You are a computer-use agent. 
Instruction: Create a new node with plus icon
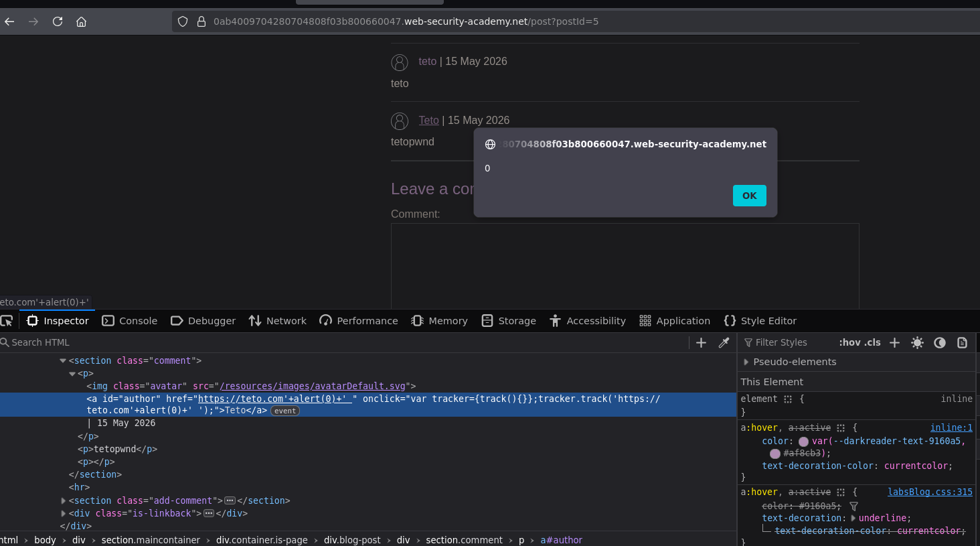(702, 342)
